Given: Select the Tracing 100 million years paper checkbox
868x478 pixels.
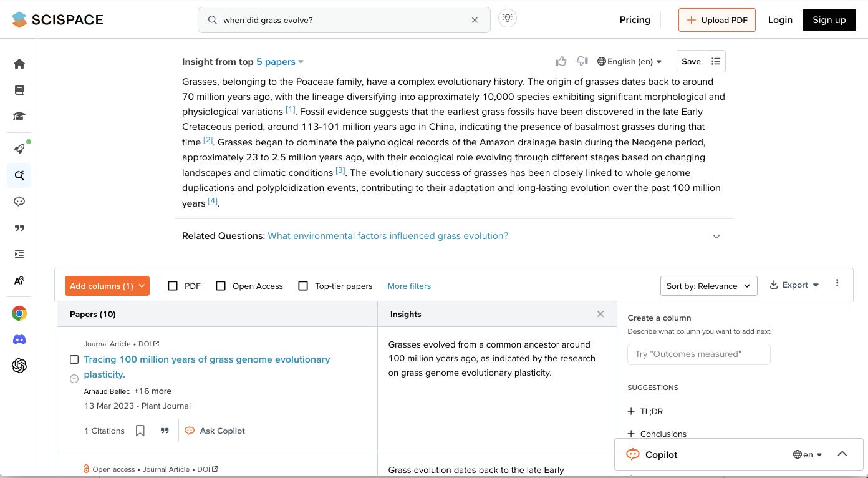Looking at the screenshot, I should (74, 359).
